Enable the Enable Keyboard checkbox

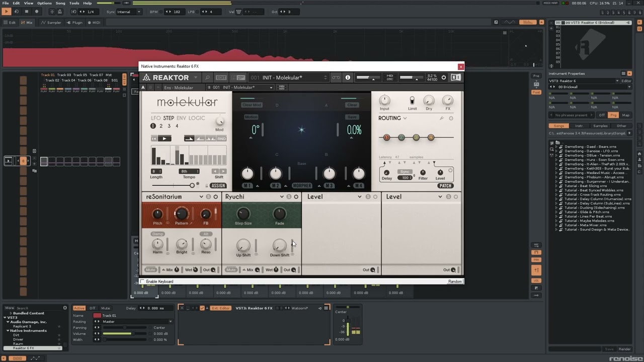coord(142,282)
